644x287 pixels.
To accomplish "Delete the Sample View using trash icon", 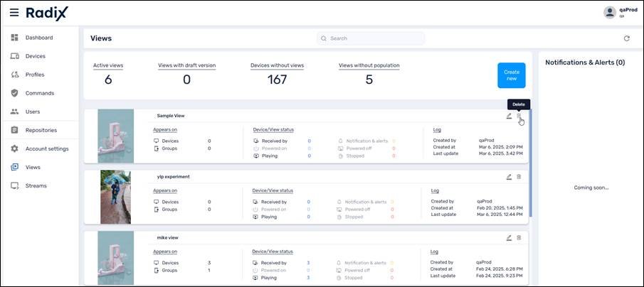I will 519,116.
